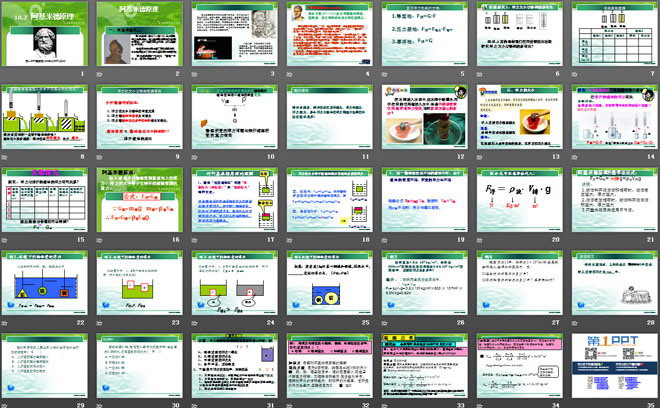Select slide 1 with the Archimedes bust
The width and height of the screenshot is (660, 408).
tap(45, 34)
